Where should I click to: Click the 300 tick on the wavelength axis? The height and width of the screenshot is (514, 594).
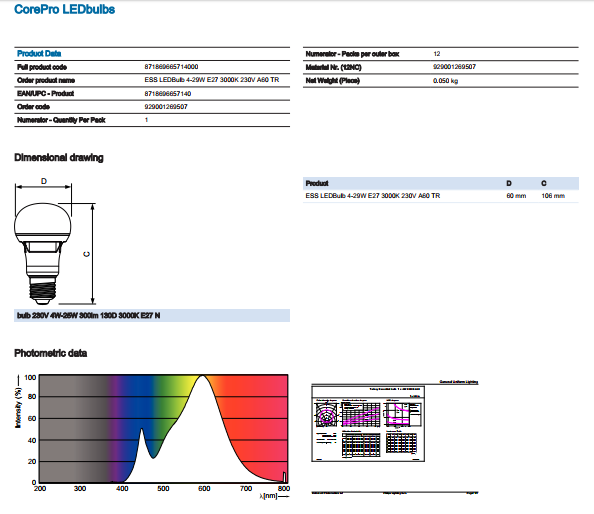80,489
